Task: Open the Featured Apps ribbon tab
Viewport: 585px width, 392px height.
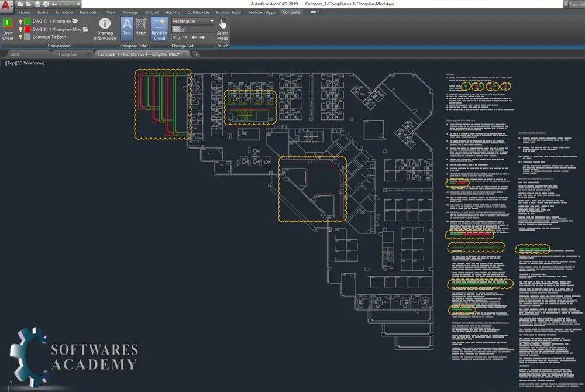Action: coord(261,12)
